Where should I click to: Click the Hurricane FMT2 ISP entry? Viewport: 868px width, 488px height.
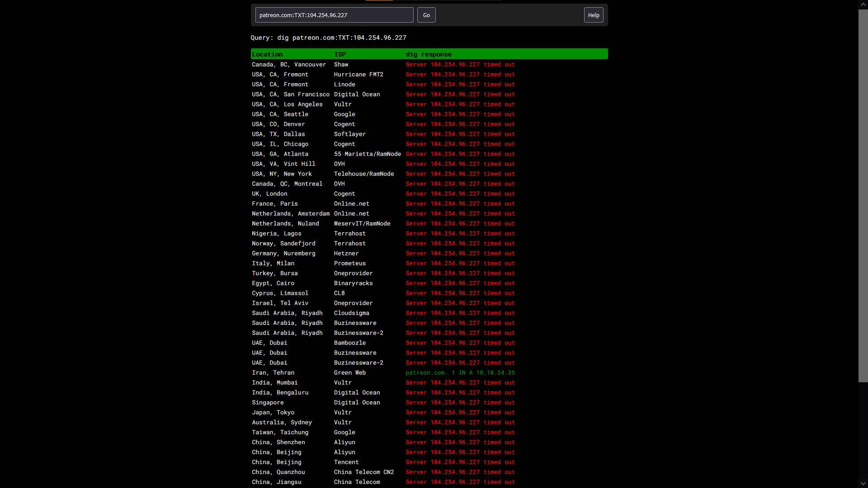[359, 75]
